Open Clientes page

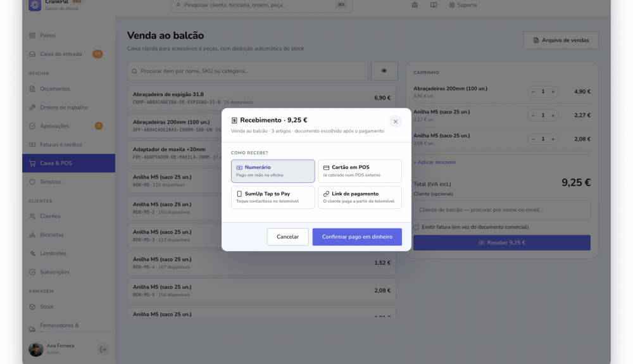[x=68, y=217]
